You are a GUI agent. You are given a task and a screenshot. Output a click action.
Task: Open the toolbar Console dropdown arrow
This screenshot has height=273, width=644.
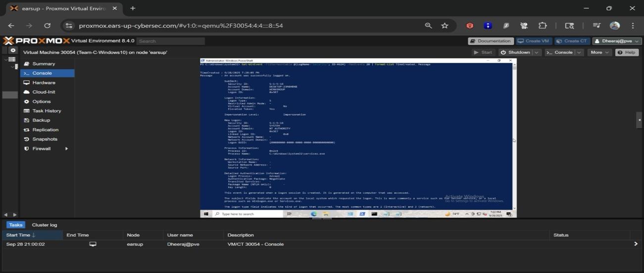(x=579, y=52)
